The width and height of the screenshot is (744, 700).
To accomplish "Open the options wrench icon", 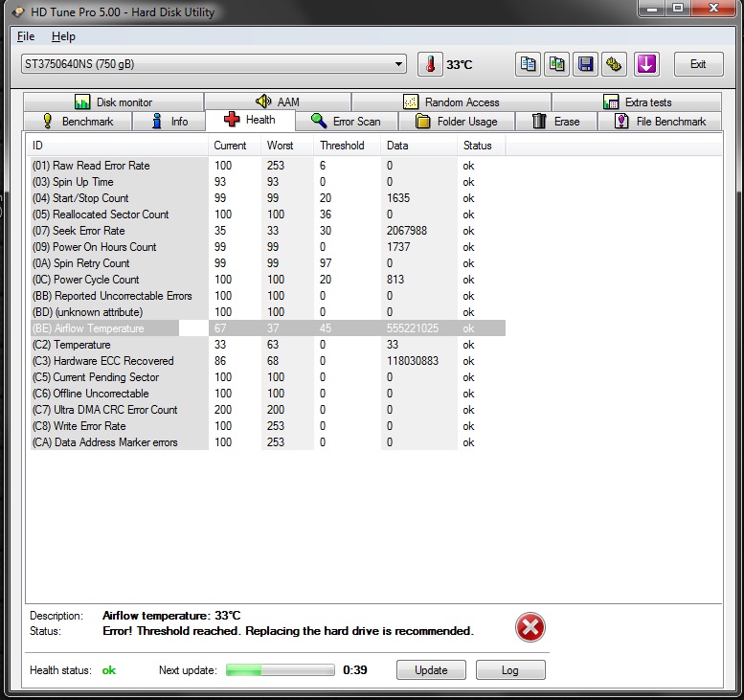I will click(x=614, y=64).
